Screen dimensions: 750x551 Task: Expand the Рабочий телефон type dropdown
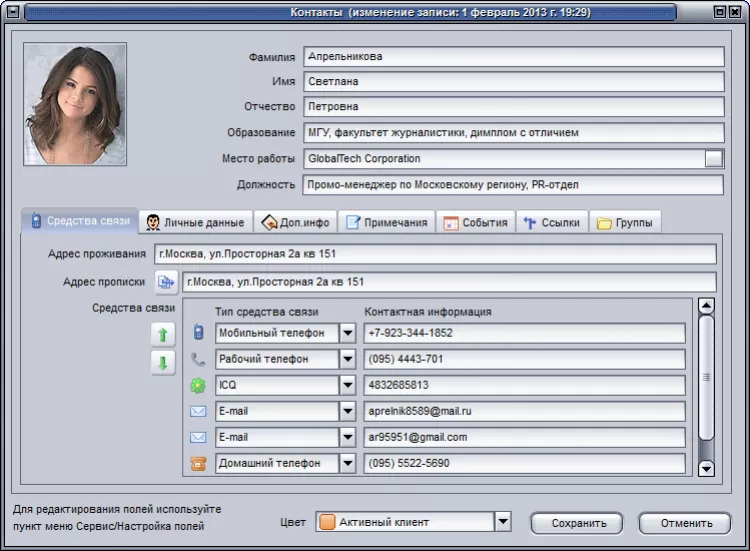348,359
